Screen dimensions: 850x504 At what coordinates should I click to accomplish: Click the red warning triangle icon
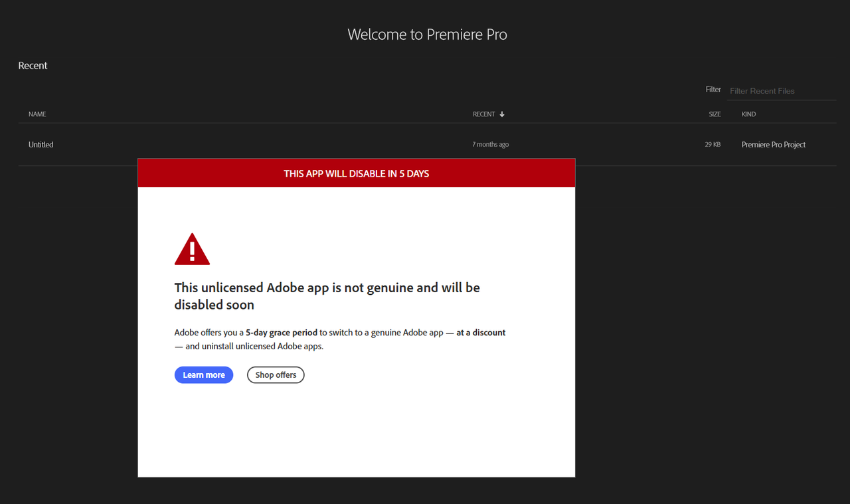point(192,248)
